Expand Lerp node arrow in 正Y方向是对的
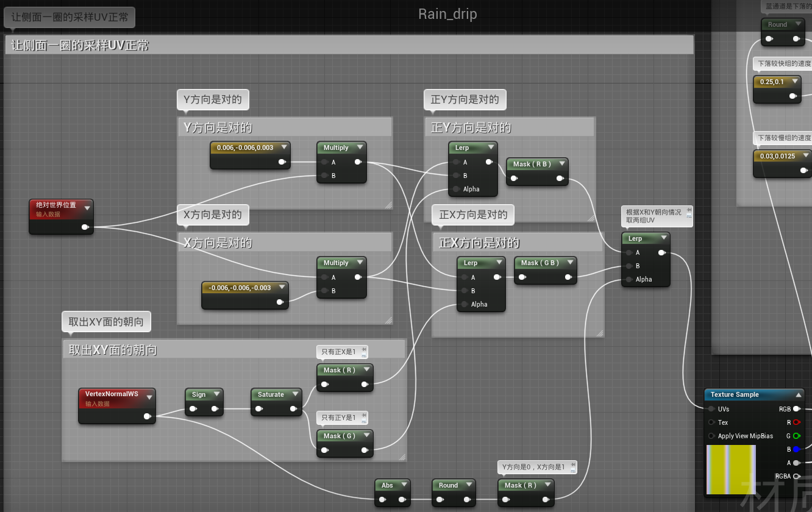This screenshot has width=812, height=512. tap(491, 147)
